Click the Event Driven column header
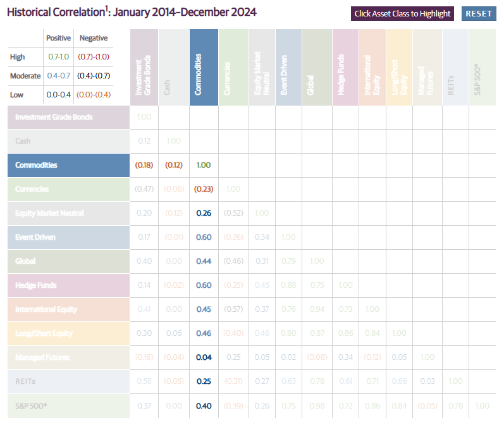This screenshot has width=504, height=425. click(x=288, y=68)
